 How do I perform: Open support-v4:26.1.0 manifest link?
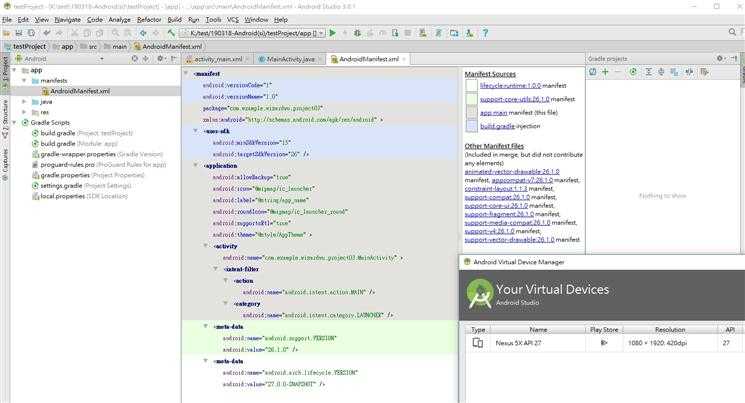489,231
